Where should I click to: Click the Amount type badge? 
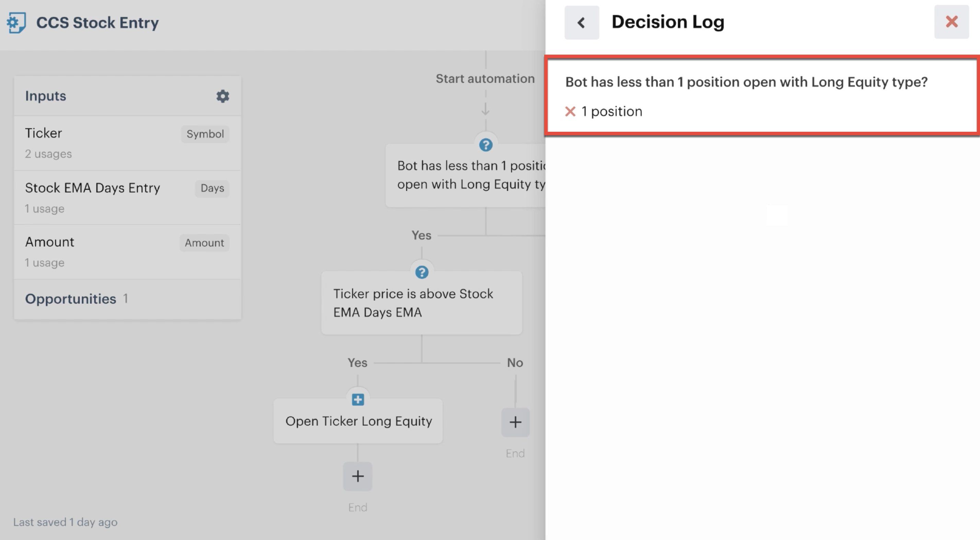[x=204, y=243]
